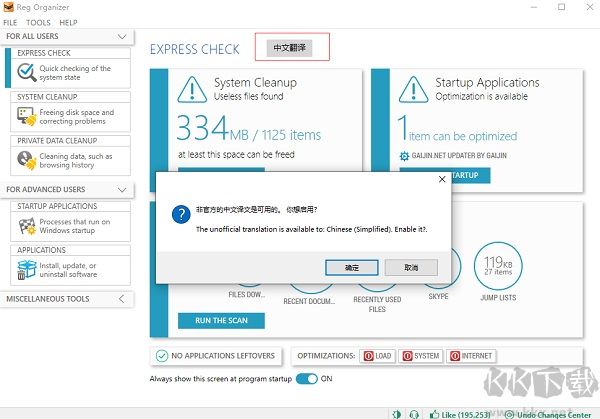The image size is (600, 419).
Task: Click the Private Data Cleanup icon
Action: click(x=26, y=160)
